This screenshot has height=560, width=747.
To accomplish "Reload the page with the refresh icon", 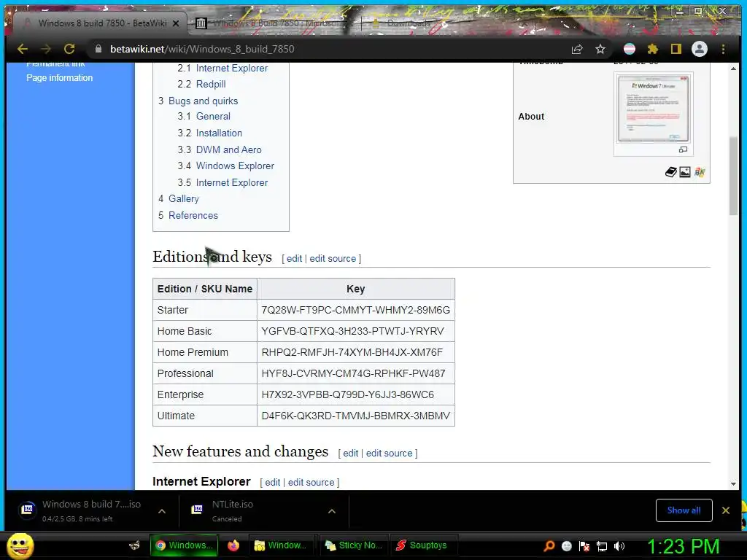I will pos(69,49).
